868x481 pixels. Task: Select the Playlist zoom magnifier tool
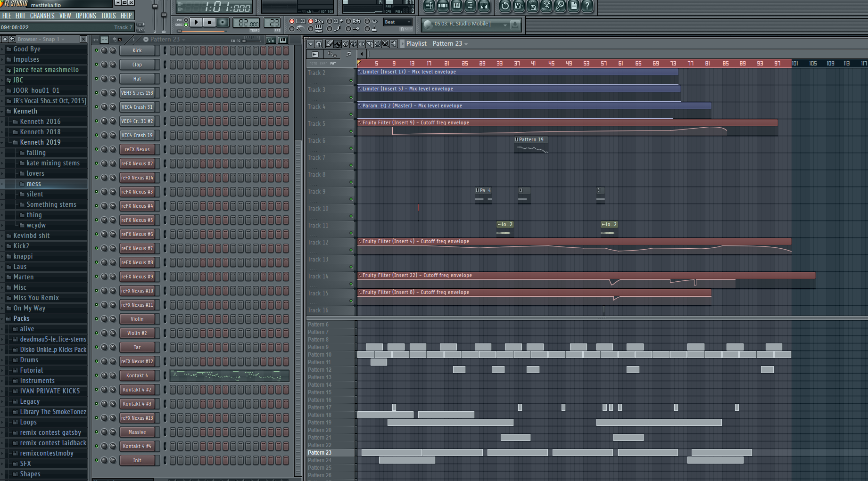click(x=385, y=44)
